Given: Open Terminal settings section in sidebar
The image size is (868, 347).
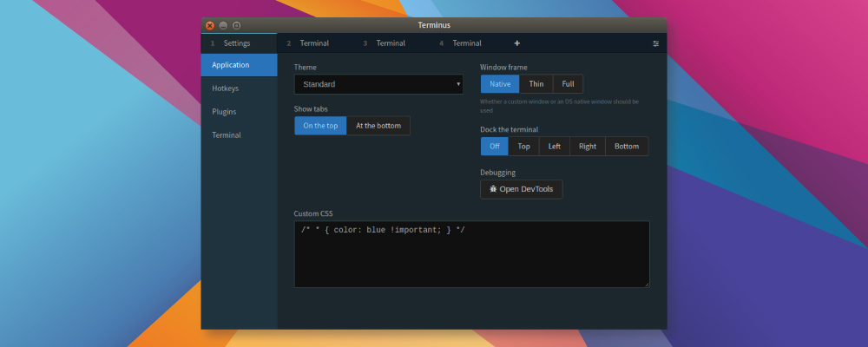Looking at the screenshot, I should [x=240, y=135].
